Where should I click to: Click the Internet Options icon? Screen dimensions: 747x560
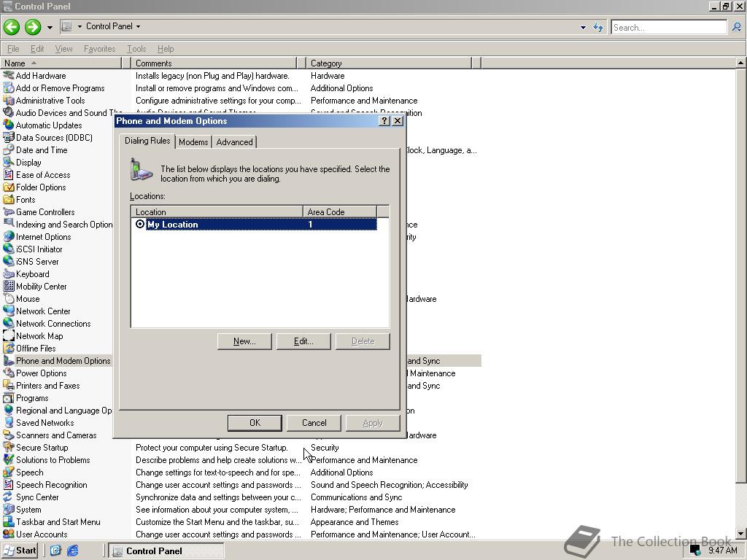[x=9, y=236]
